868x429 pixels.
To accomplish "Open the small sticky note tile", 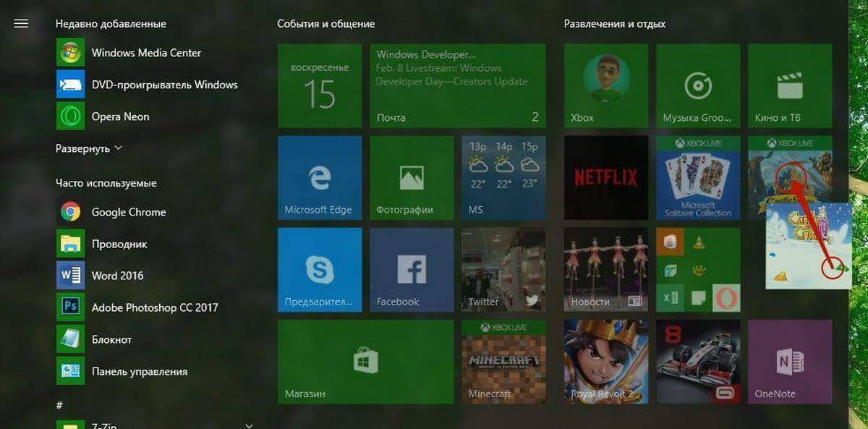I will [698, 297].
